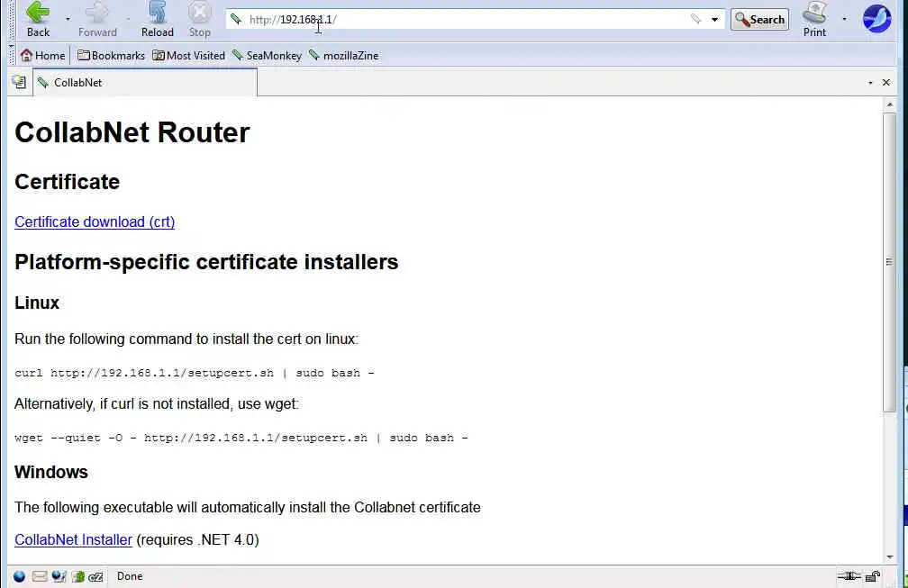Click the SeaMonkey throbber logo

click(877, 19)
